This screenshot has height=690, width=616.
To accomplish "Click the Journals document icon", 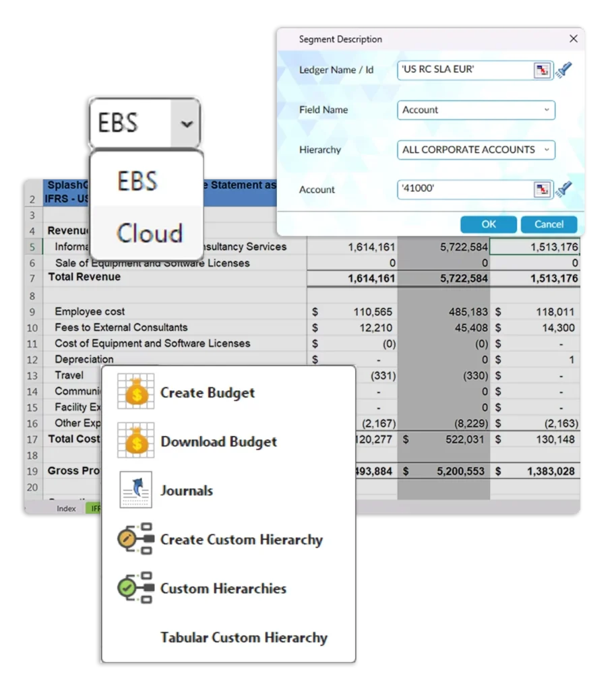I will point(135,490).
